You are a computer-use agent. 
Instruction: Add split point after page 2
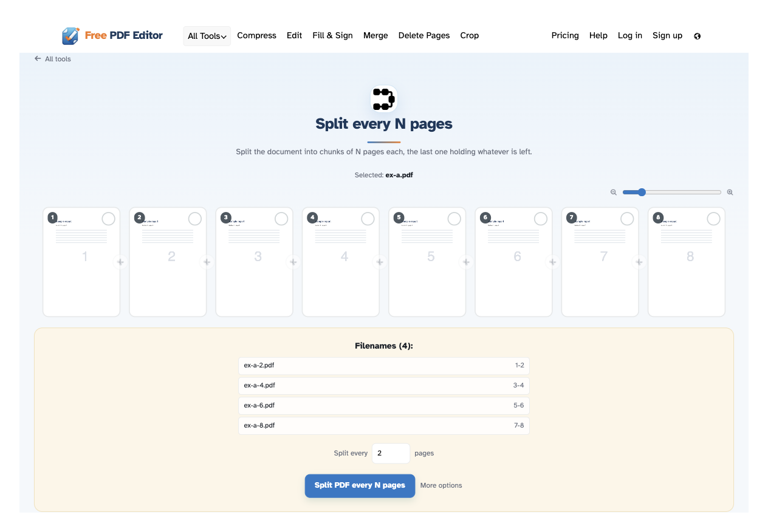tap(207, 262)
